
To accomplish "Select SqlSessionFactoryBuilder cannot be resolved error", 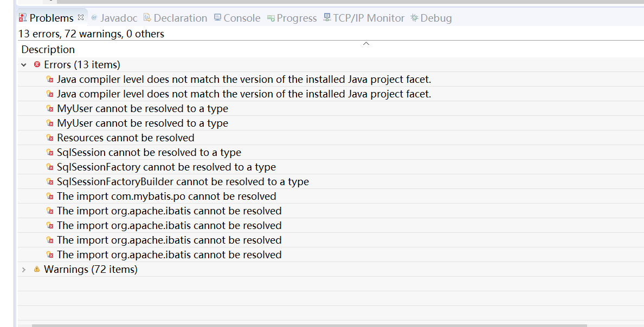I will click(x=183, y=181).
